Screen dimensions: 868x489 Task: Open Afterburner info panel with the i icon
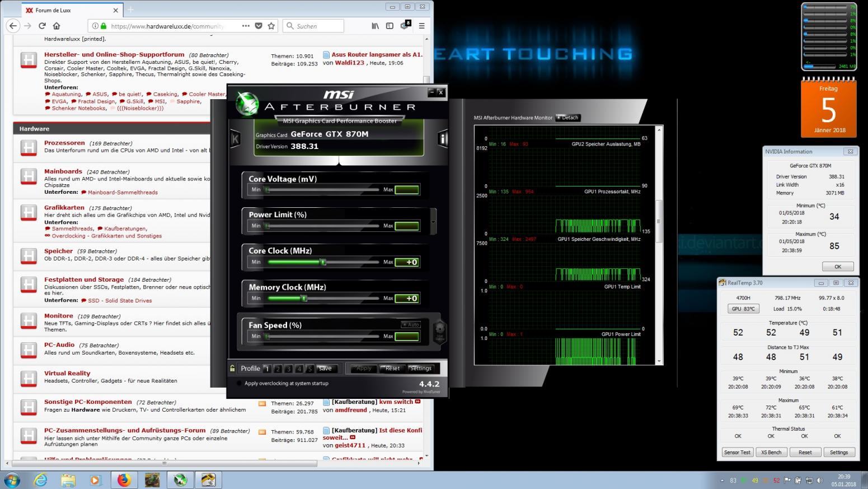coord(443,139)
